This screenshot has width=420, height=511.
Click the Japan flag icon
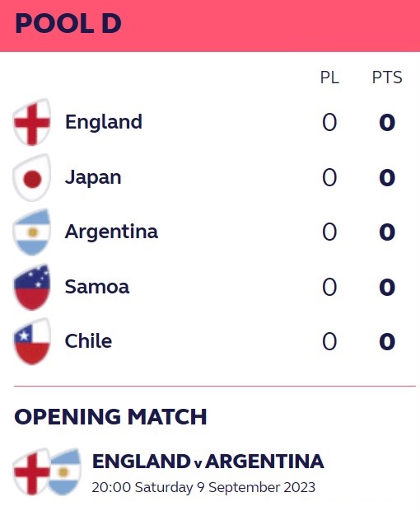(x=31, y=177)
